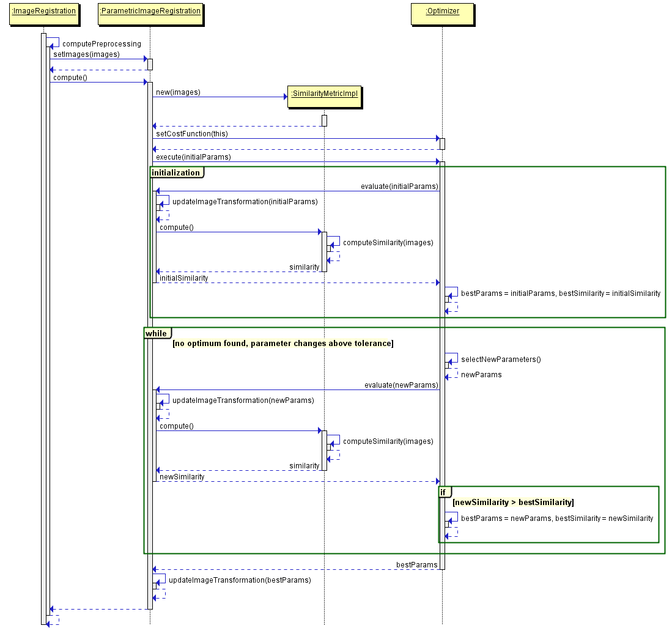672x631 pixels.
Task: Click the computePreprocessing message label
Action: pyautogui.click(x=102, y=44)
